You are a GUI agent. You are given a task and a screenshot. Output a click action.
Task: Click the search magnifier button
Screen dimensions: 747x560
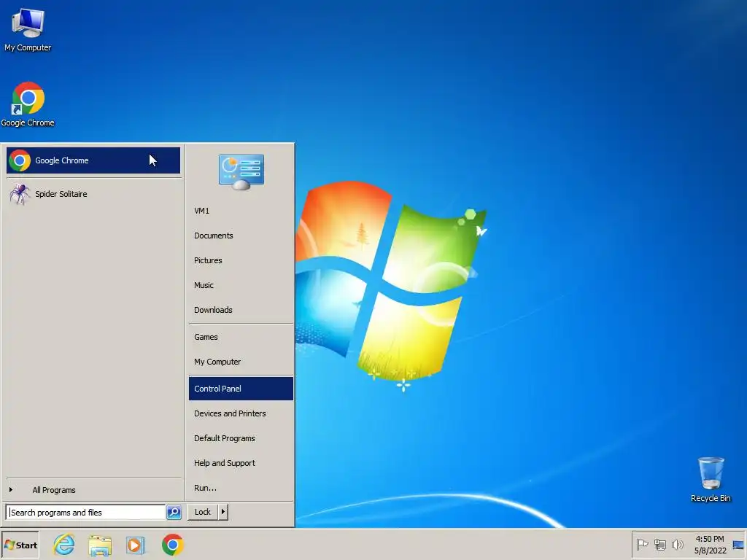tap(174, 513)
